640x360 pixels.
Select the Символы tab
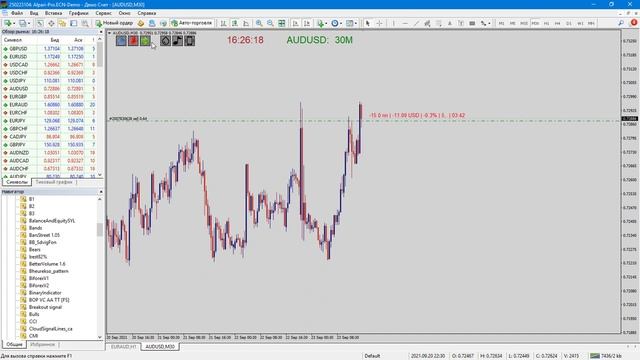click(17, 182)
